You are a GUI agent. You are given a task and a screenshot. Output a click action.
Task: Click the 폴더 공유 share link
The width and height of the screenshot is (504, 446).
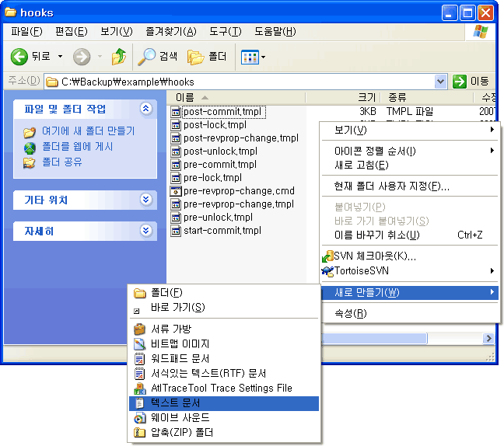tap(62, 162)
